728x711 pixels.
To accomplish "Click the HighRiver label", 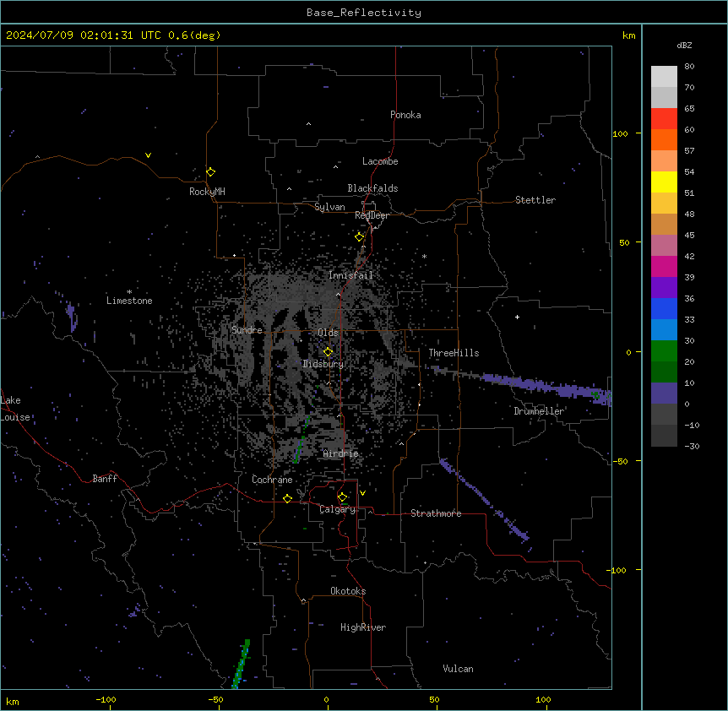I will point(363,627).
